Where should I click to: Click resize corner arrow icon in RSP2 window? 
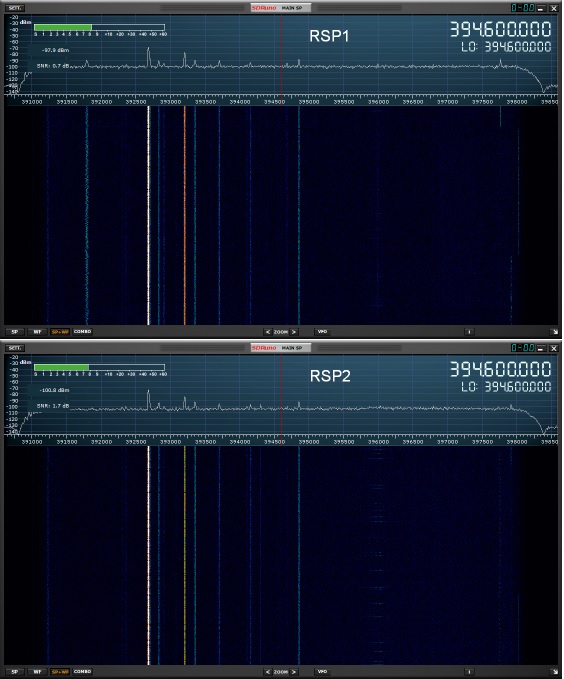click(x=555, y=672)
